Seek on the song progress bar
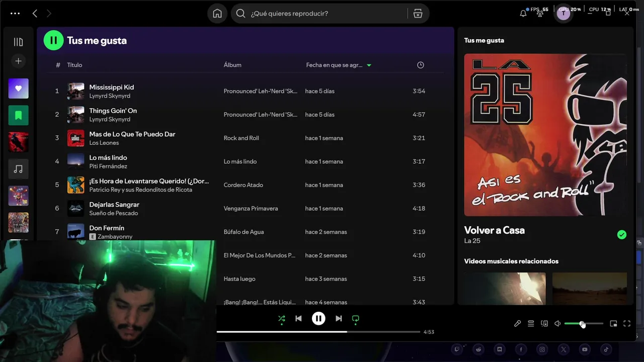This screenshot has height=362, width=644. pyautogui.click(x=318, y=332)
